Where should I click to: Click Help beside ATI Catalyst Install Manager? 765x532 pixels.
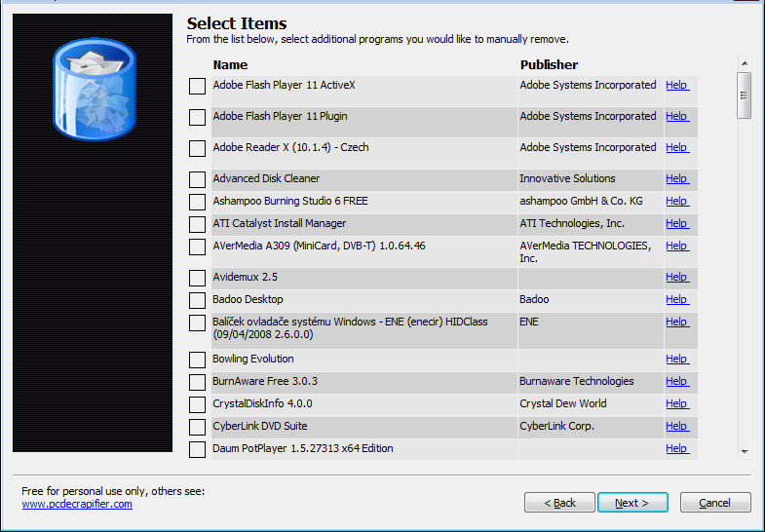click(677, 224)
